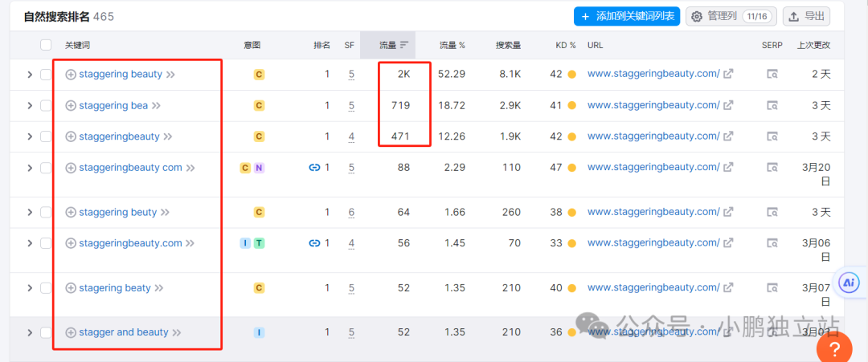Check the staggering beauty row checkbox
The width and height of the screenshot is (868, 362).
coord(46,74)
